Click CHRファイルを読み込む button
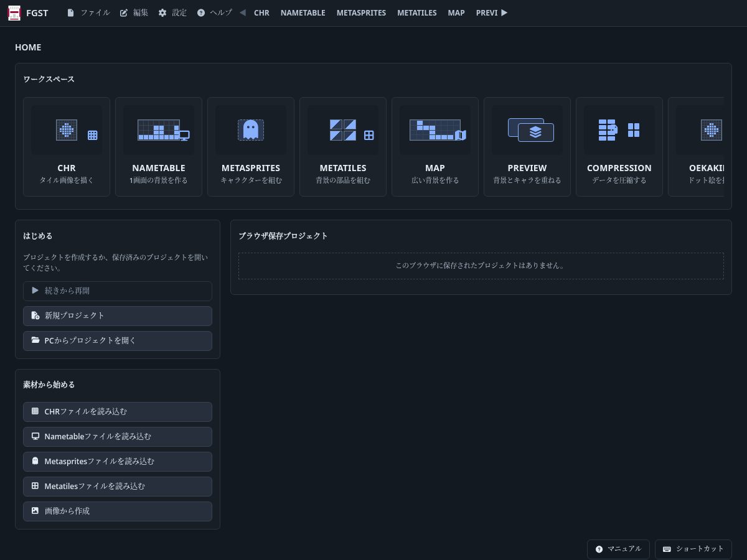747x560 pixels. pos(118,412)
